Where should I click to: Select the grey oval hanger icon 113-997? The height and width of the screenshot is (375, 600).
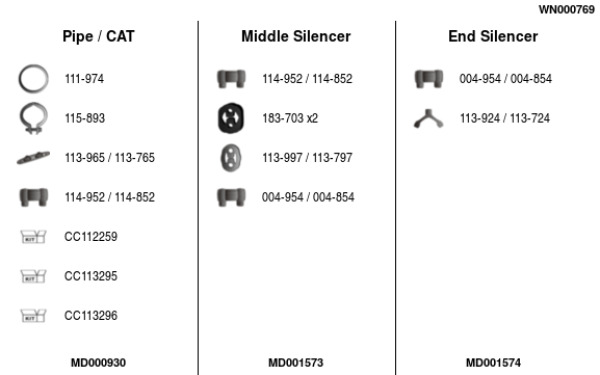(231, 158)
